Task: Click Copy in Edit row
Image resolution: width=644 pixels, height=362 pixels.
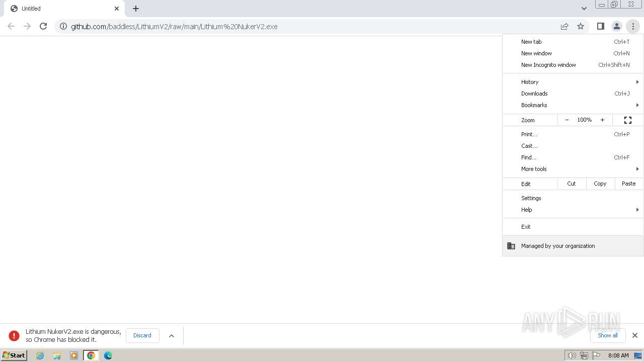Action: point(600,184)
